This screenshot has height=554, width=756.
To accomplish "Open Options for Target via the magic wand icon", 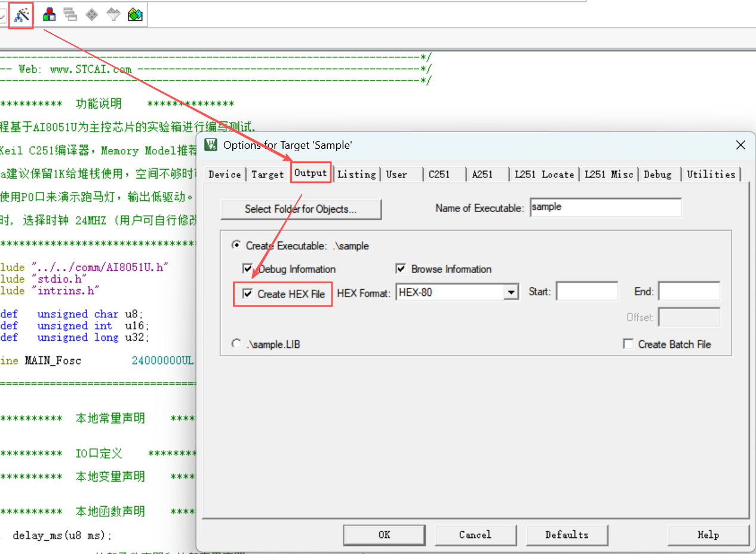I will point(21,14).
